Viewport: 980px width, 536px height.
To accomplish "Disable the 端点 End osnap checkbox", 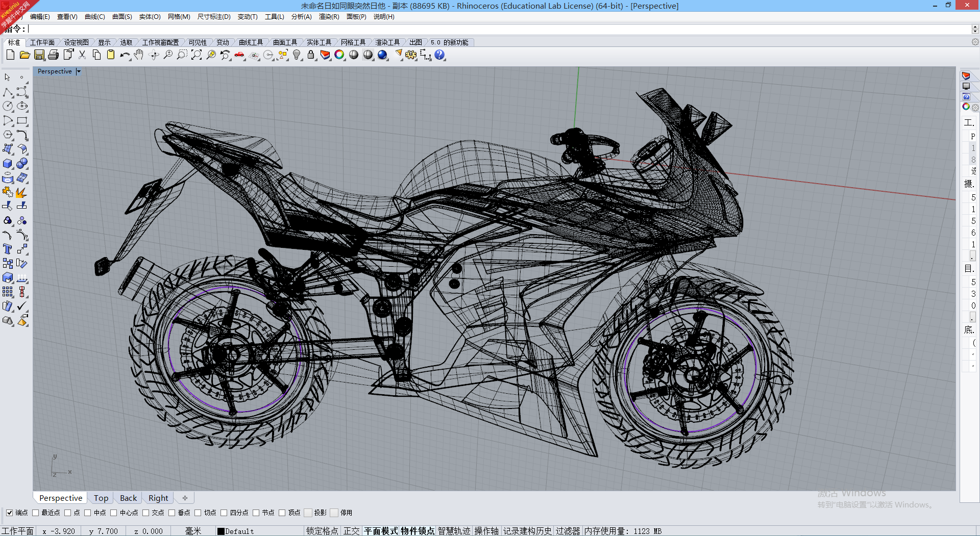I will coord(9,513).
